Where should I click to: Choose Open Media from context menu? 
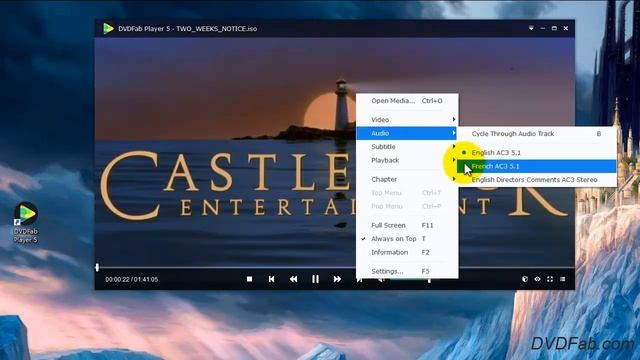pyautogui.click(x=407, y=101)
